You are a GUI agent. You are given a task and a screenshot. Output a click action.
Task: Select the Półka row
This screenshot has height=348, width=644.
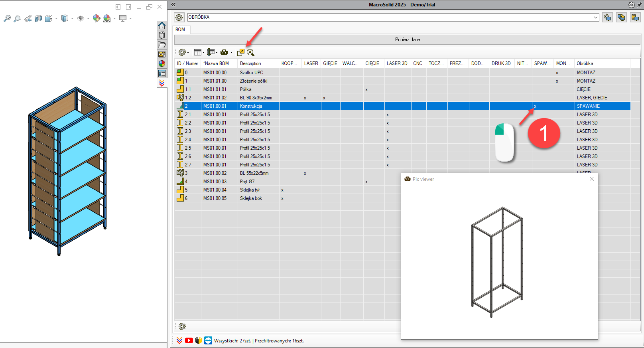tap(402, 89)
